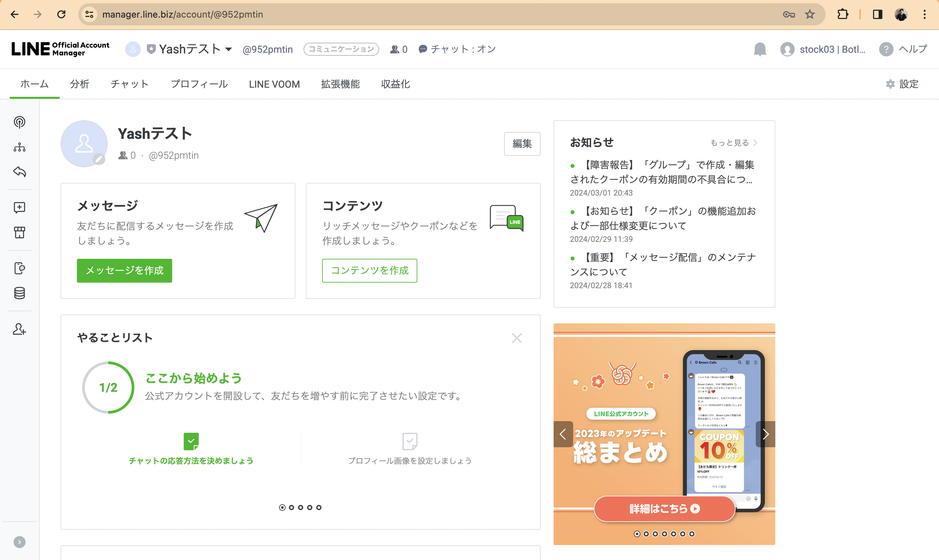Click the コンテンツを作成 button
This screenshot has width=939, height=560.
[x=369, y=271]
